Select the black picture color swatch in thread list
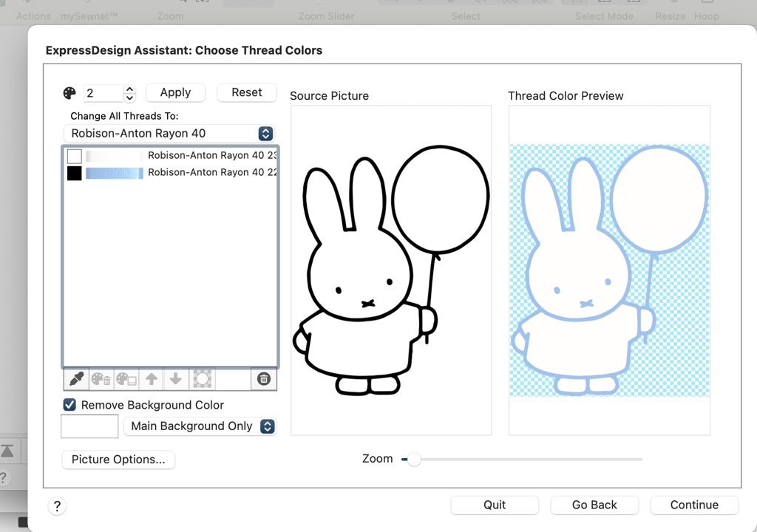Image resolution: width=757 pixels, height=532 pixels. [75, 173]
